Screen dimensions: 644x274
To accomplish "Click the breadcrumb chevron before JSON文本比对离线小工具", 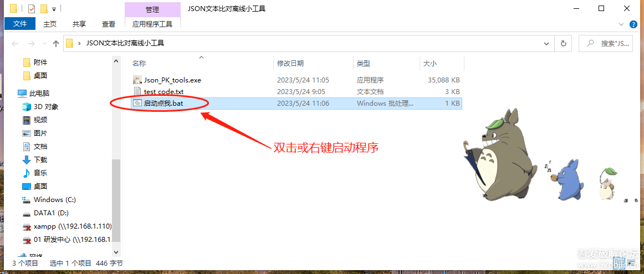I will click(x=79, y=43).
